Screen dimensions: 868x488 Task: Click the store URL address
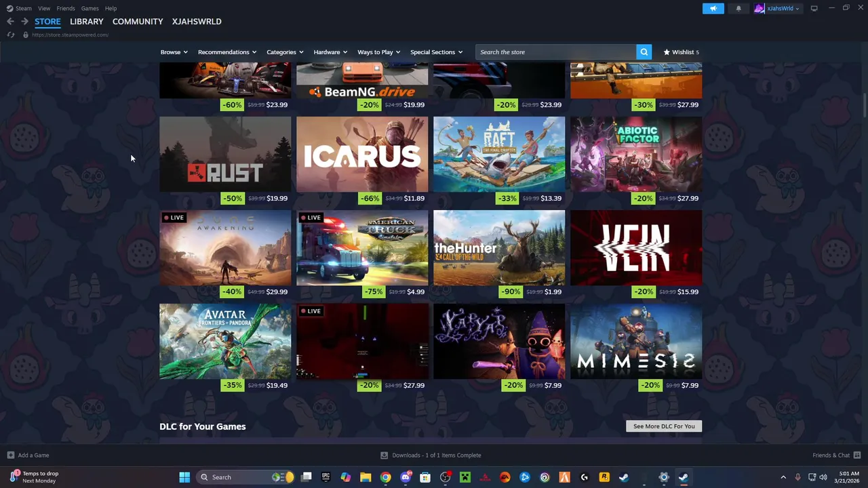click(70, 35)
